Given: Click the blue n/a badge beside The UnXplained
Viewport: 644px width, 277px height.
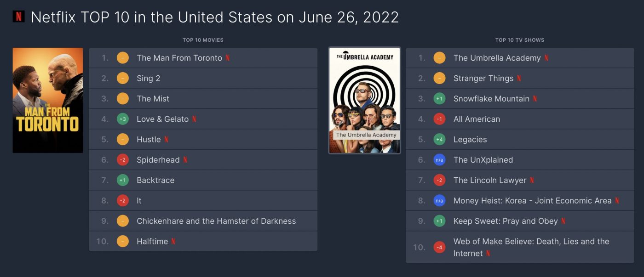Looking at the screenshot, I should click(x=439, y=160).
